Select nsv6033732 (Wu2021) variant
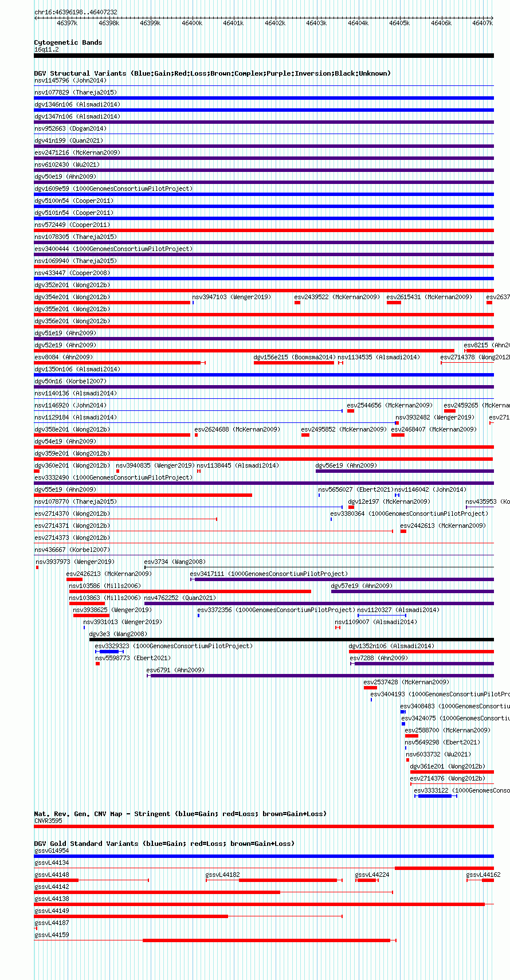The height and width of the screenshot is (980, 510). click(x=439, y=754)
